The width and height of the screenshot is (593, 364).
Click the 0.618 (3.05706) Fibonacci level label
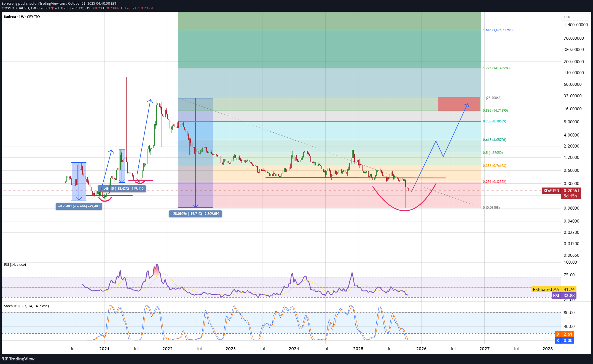[x=494, y=140]
